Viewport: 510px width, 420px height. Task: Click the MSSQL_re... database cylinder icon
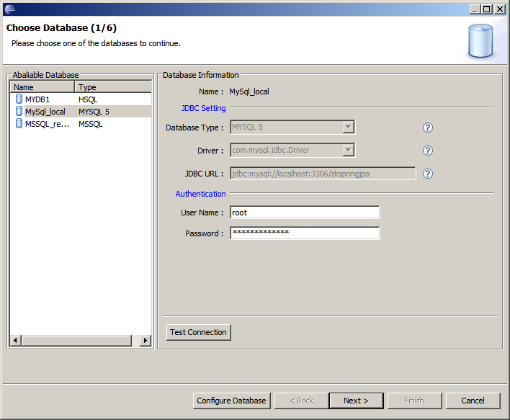(x=19, y=124)
